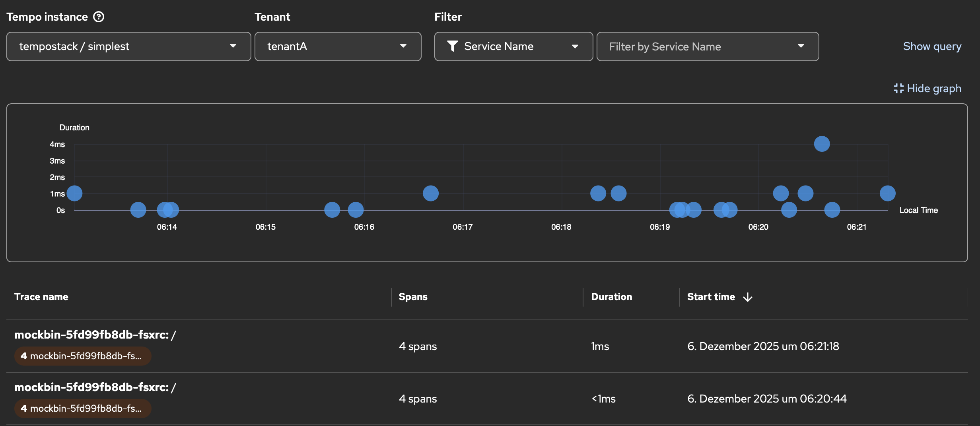980x426 pixels.
Task: Click the Duration column header
Action: (611, 297)
